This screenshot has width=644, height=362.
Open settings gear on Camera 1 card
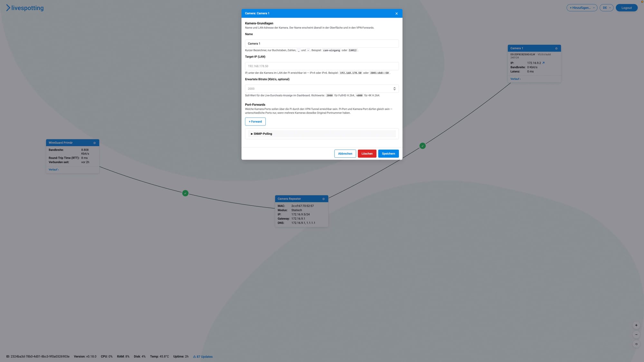tap(556, 48)
